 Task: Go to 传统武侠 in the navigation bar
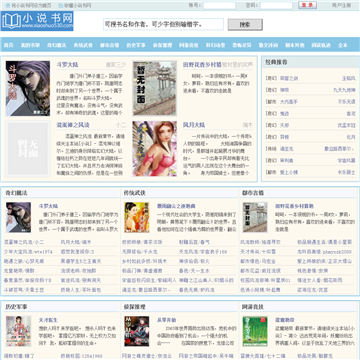tap(83, 45)
